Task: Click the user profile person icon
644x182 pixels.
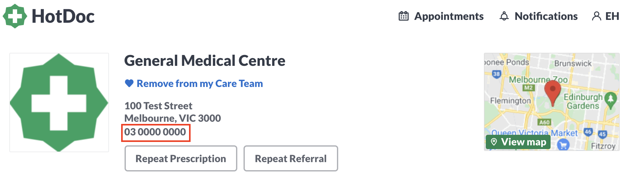Action: pyautogui.click(x=596, y=16)
